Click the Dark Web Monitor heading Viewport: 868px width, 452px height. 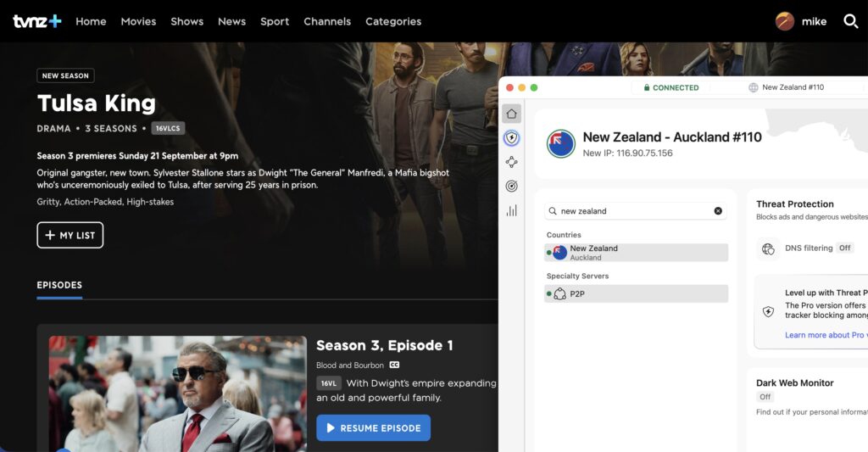click(x=795, y=382)
